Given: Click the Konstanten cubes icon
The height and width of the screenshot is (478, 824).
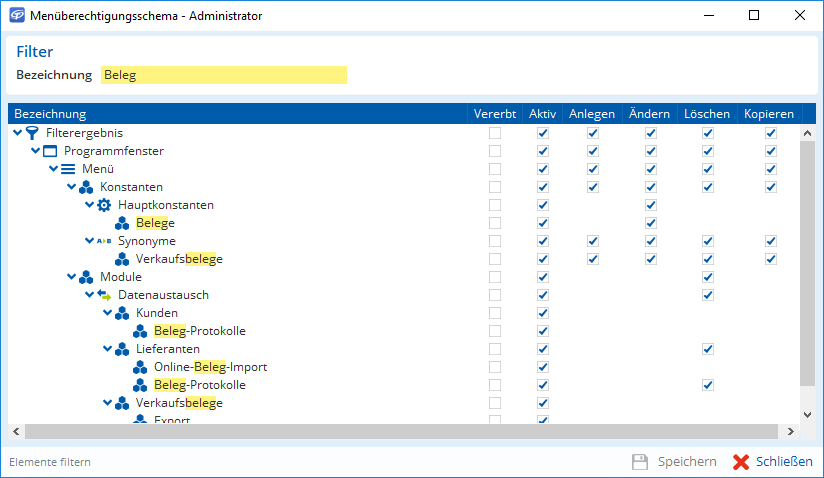Looking at the screenshot, I should (86, 187).
